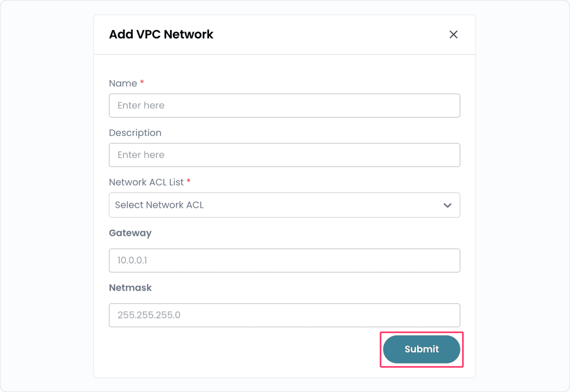Click the 'Enter here' placeholder under Name
570x392 pixels.
141,105
